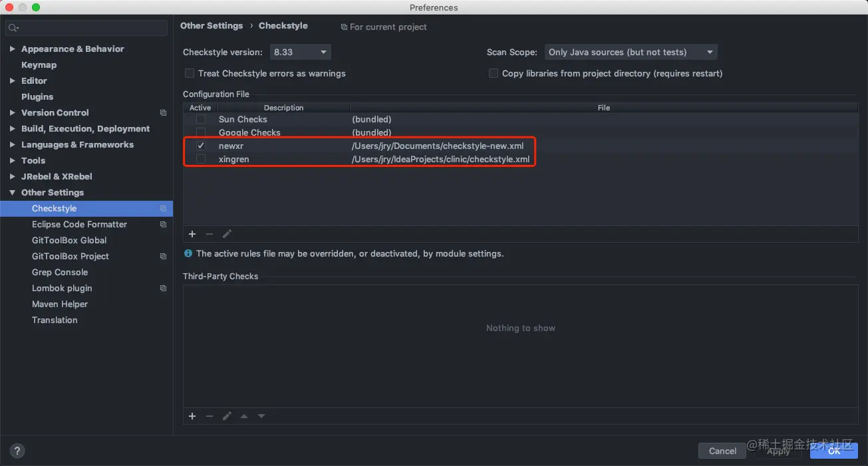Click the OK button
This screenshot has width=868, height=466.
point(834,451)
